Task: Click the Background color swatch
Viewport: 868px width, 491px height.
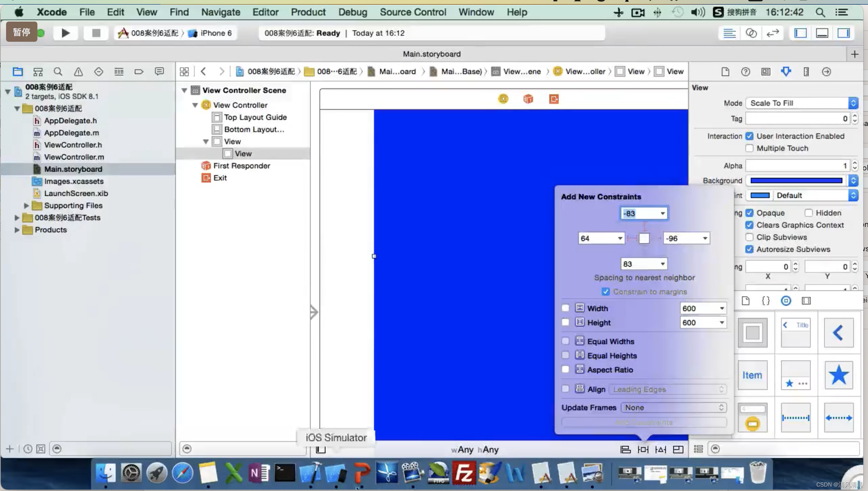Action: point(797,180)
